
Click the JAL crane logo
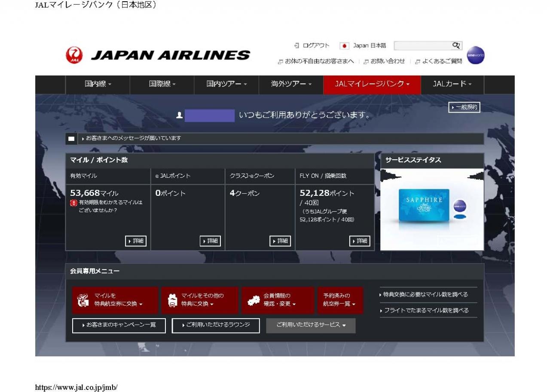[x=73, y=55]
